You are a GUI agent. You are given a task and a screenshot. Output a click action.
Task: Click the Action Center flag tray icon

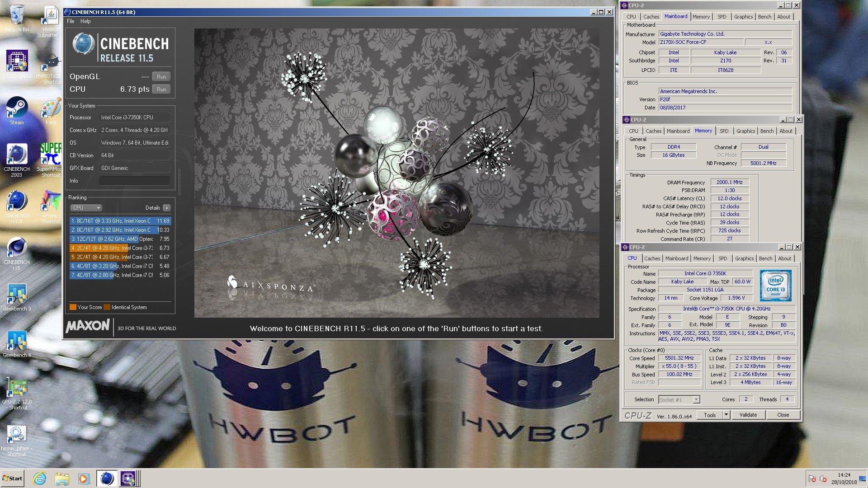812,479
